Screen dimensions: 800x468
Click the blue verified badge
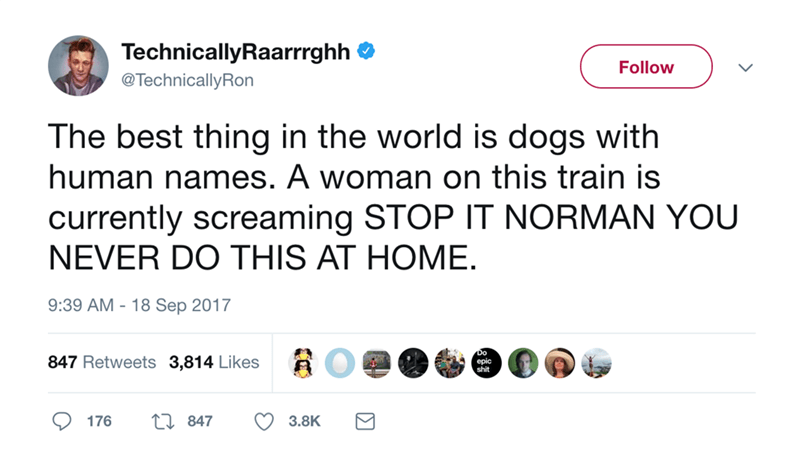point(367,51)
